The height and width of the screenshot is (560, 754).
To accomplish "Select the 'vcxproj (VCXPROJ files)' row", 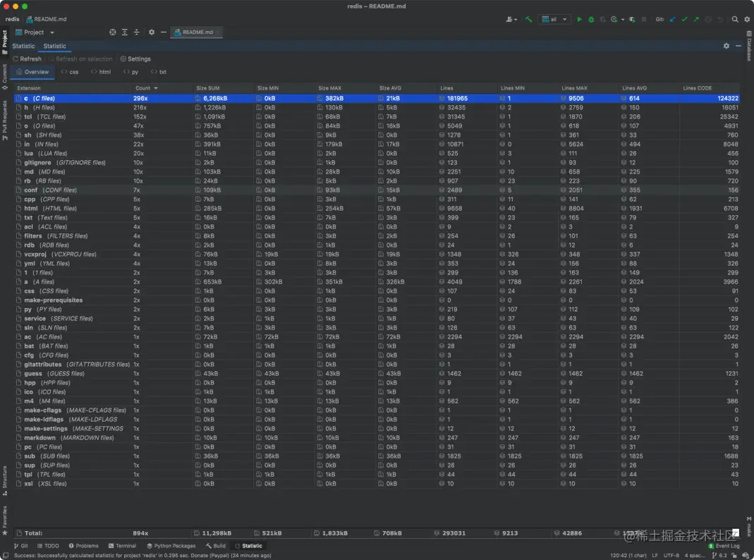I will pos(377,255).
